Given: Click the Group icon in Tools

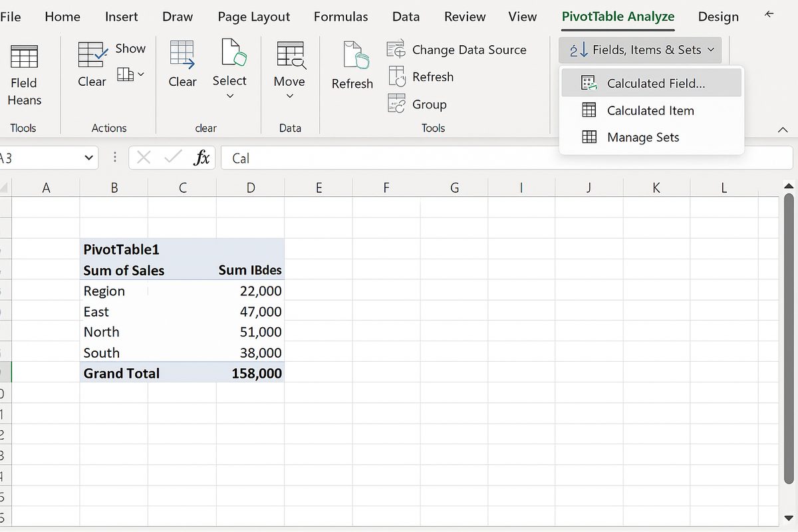Looking at the screenshot, I should point(397,104).
